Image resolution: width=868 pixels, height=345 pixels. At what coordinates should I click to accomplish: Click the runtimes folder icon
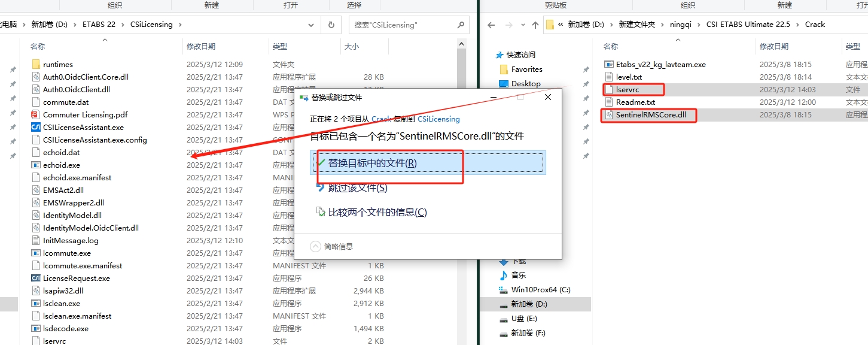pyautogui.click(x=35, y=64)
